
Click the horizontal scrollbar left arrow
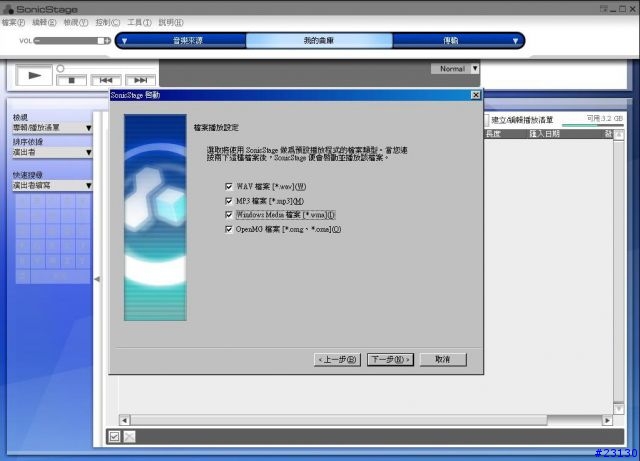tap(124, 420)
